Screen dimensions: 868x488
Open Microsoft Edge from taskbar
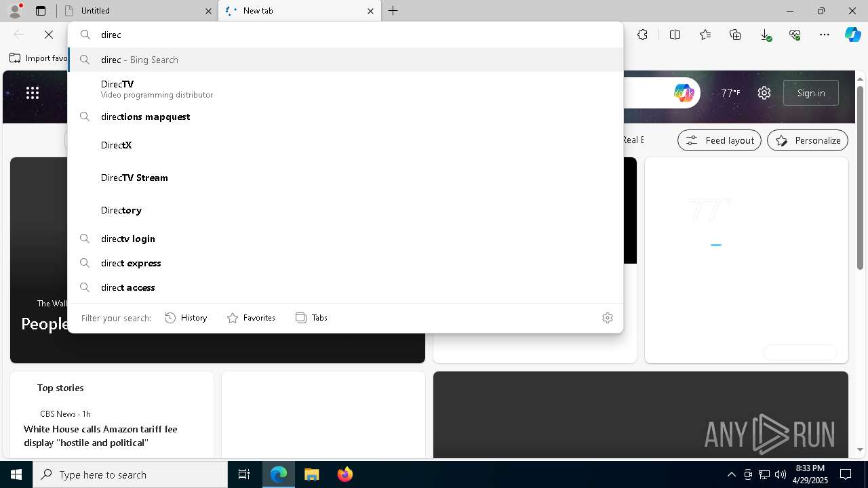coord(279,474)
